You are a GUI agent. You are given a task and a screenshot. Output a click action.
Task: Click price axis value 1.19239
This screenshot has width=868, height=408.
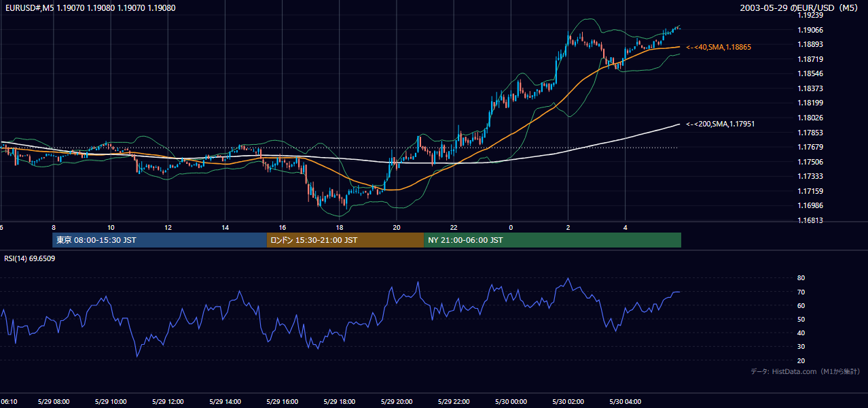(810, 15)
